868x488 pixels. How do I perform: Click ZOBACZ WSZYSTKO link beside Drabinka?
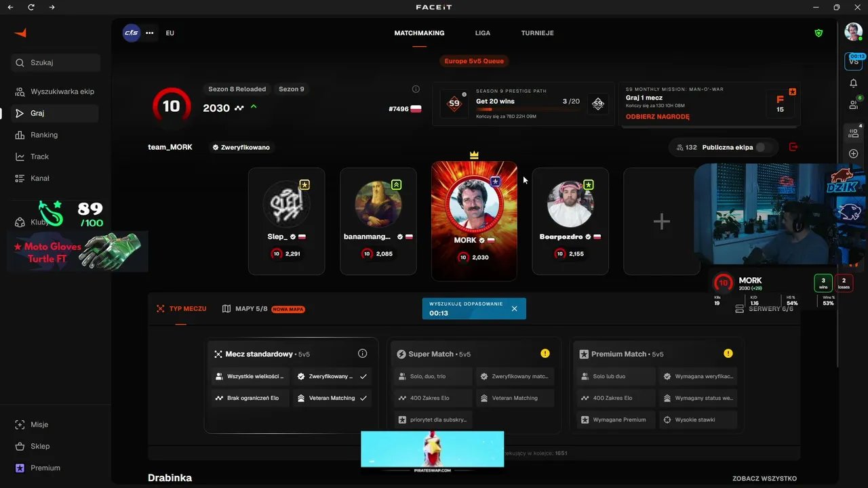pyautogui.click(x=764, y=479)
